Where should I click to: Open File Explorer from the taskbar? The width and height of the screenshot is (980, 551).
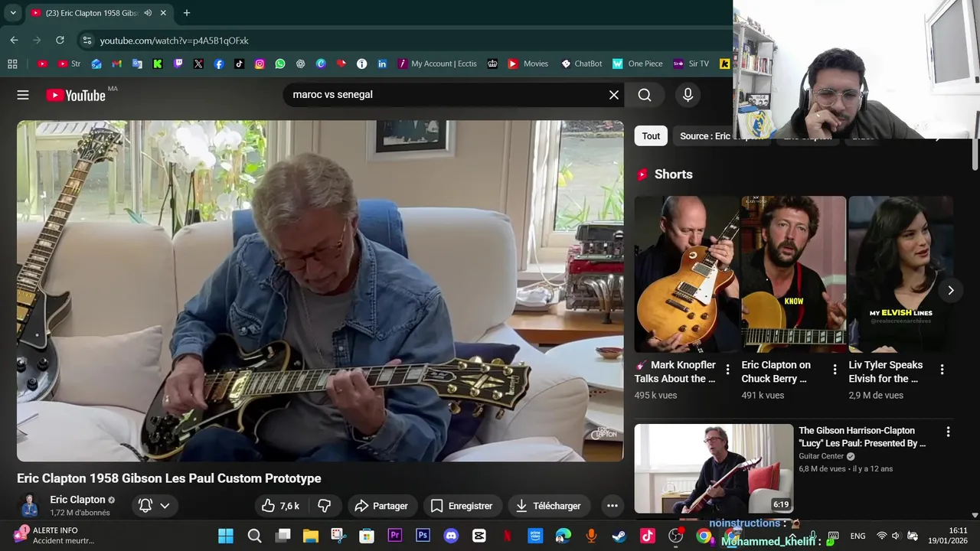(311, 536)
